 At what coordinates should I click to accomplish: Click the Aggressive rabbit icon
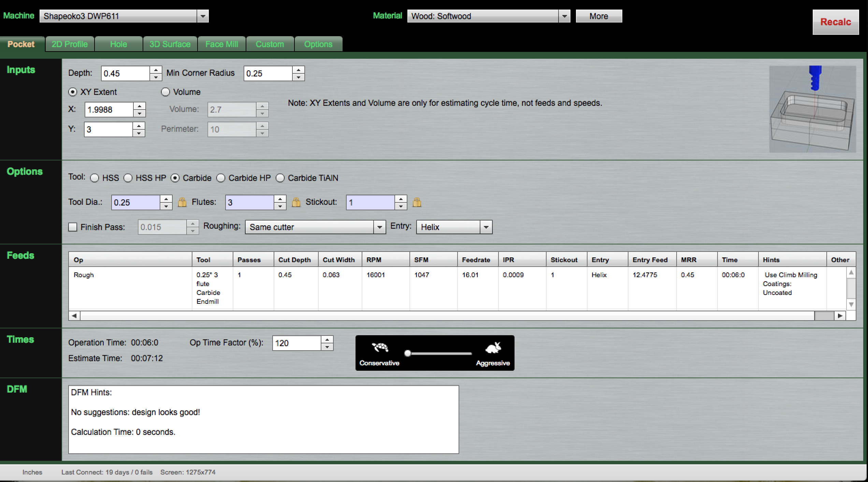[493, 348]
